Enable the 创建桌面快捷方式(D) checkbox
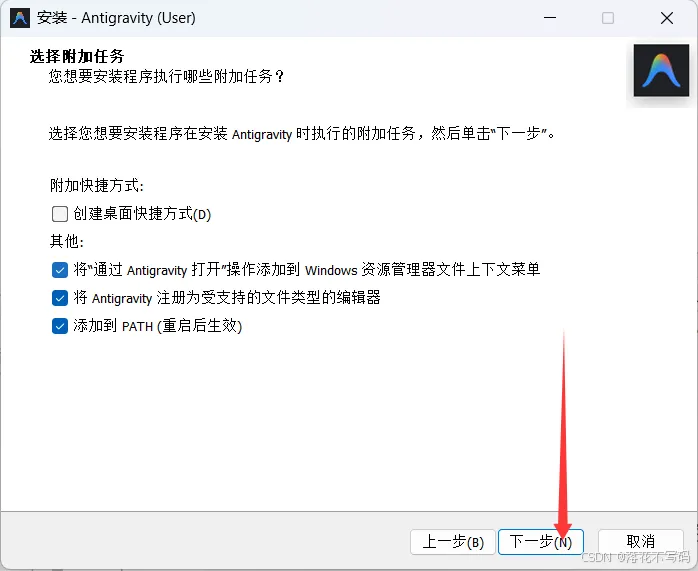This screenshot has height=571, width=698. coord(60,214)
